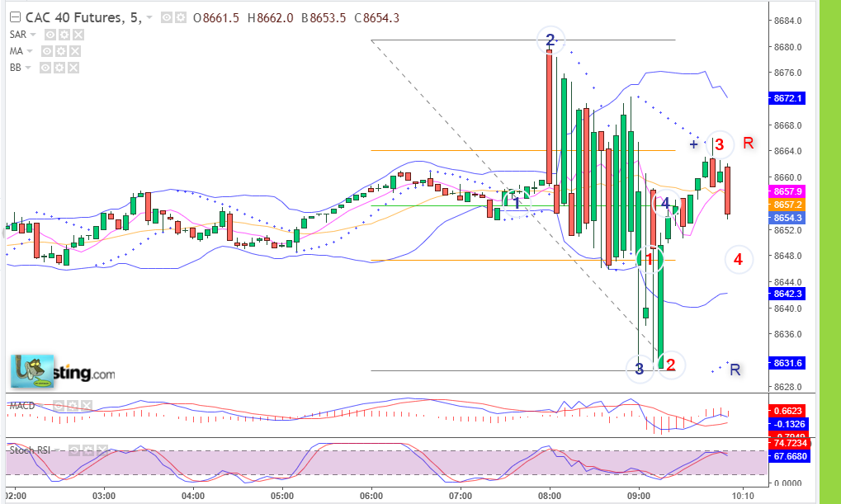Click the 10:10 label on time axis
The height and width of the screenshot is (504, 841).
[743, 496]
